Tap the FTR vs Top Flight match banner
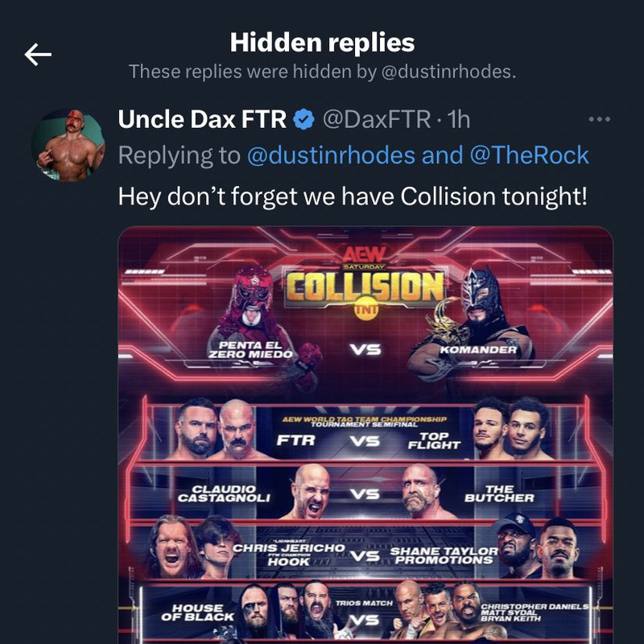 pos(365,431)
